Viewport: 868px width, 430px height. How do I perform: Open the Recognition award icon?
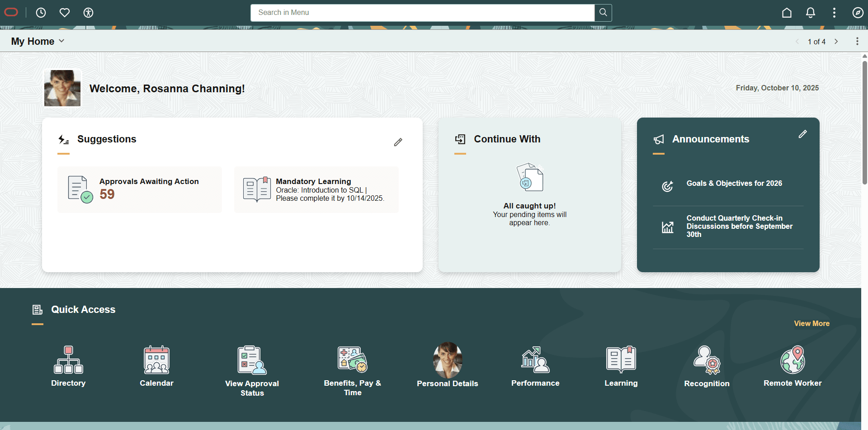click(x=707, y=360)
